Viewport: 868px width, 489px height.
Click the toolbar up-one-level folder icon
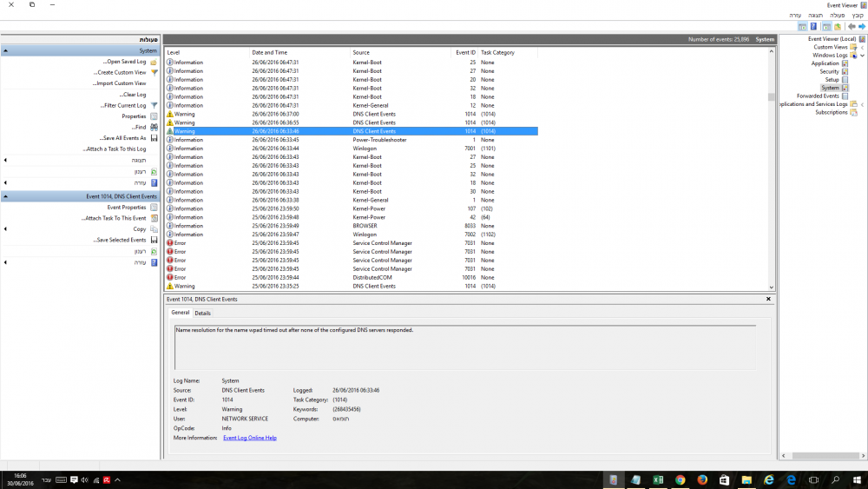[838, 27]
